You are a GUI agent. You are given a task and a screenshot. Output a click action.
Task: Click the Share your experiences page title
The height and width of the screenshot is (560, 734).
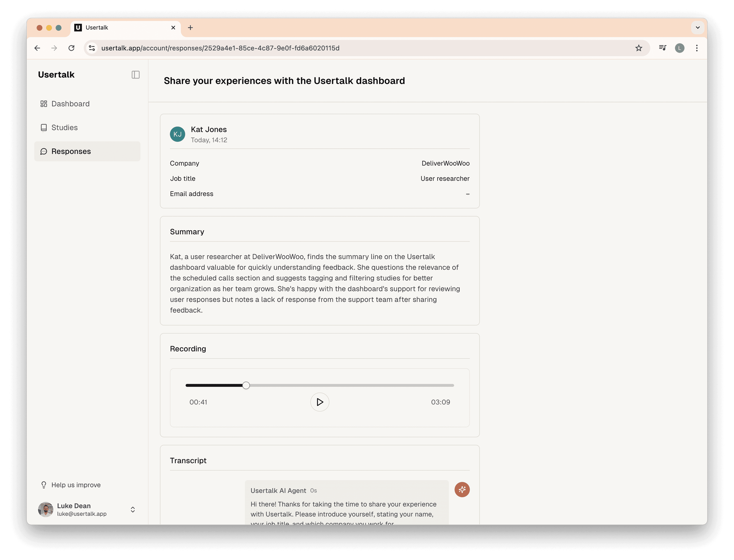(284, 81)
